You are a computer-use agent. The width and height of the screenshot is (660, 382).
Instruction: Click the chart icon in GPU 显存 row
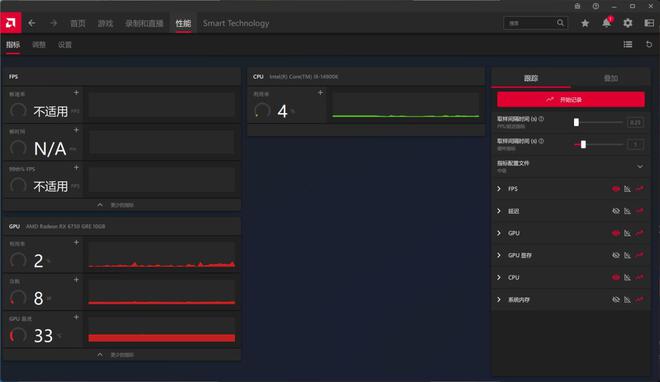click(x=628, y=255)
